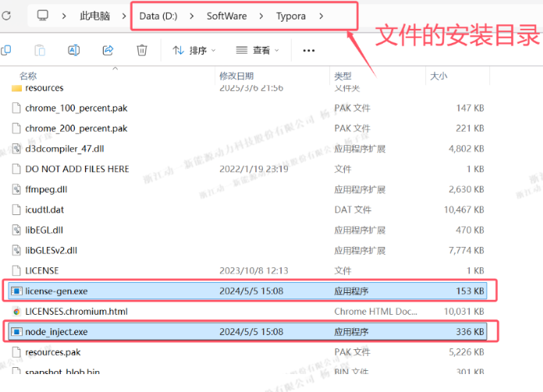
Task: Expand chevron after the monitor icon
Action: pyautogui.click(x=64, y=16)
